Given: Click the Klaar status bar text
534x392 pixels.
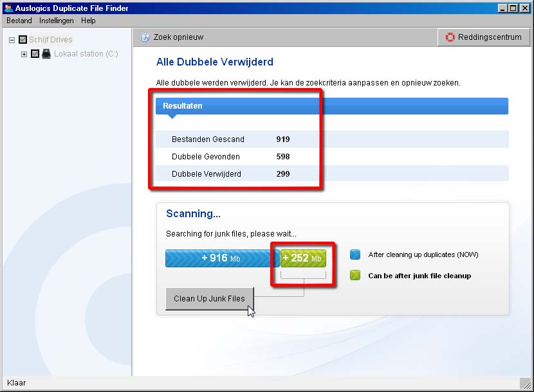Looking at the screenshot, I should point(16,383).
